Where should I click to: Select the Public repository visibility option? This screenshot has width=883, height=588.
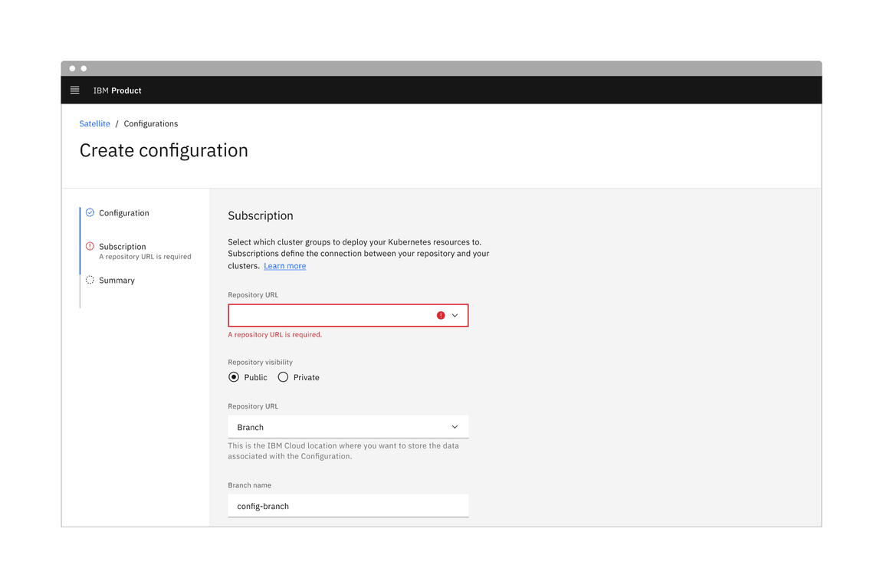pyautogui.click(x=234, y=376)
